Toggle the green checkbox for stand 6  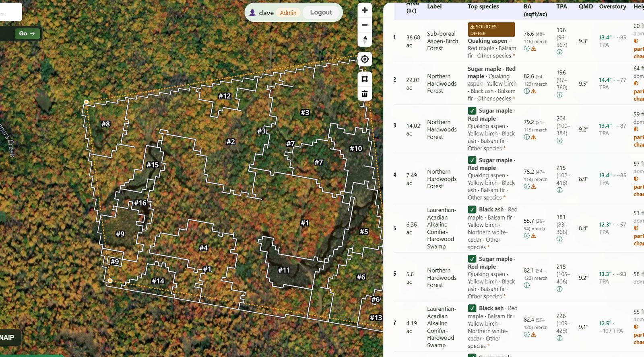click(472, 259)
